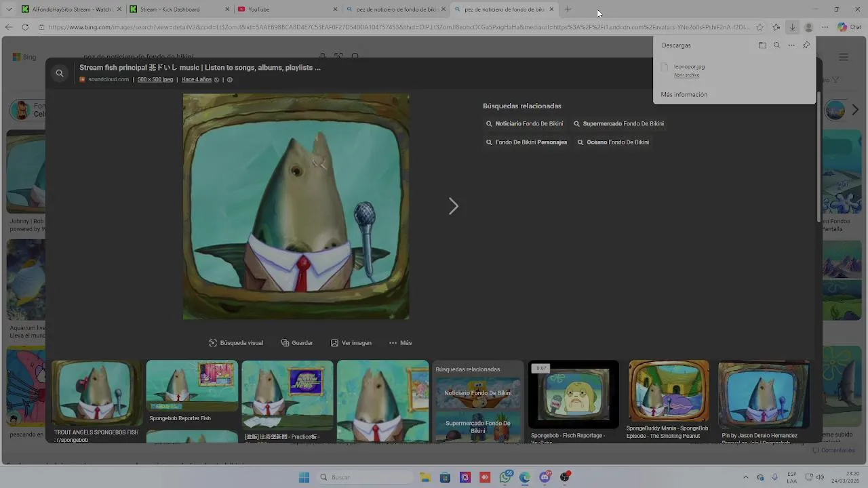Reload the page with refresh icon
This screenshot has height=488, width=868.
pos(25,27)
